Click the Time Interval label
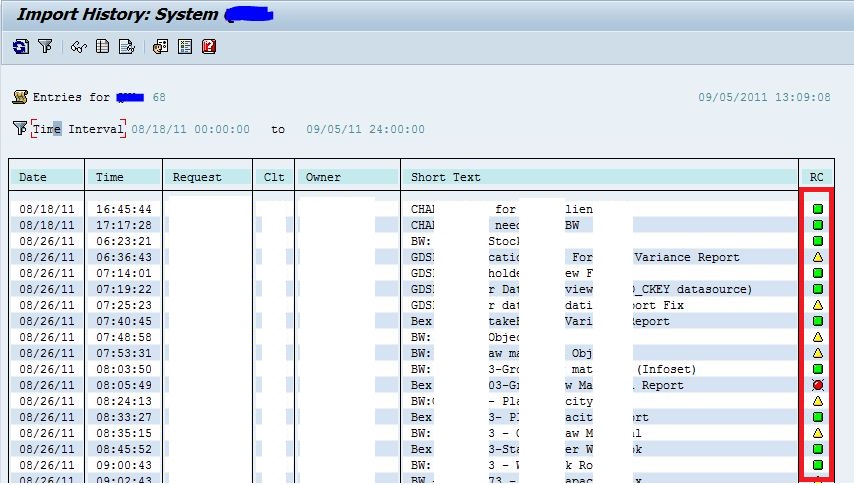Image resolution: width=854 pixels, height=485 pixels. (78, 129)
